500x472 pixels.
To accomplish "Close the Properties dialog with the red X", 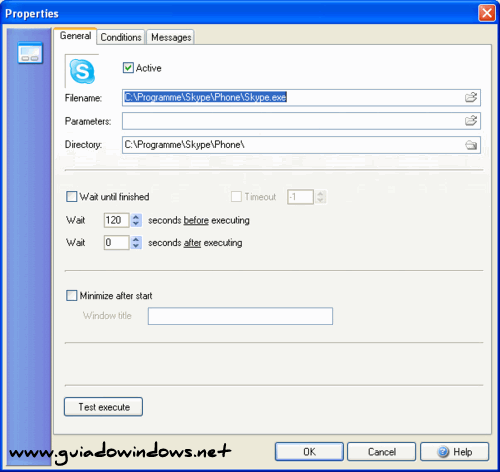I will click(486, 13).
